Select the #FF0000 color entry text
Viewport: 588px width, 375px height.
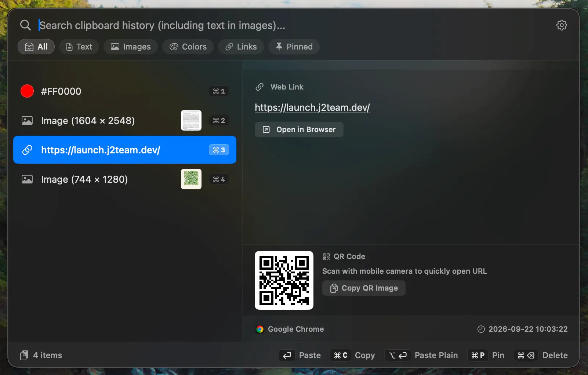click(61, 91)
